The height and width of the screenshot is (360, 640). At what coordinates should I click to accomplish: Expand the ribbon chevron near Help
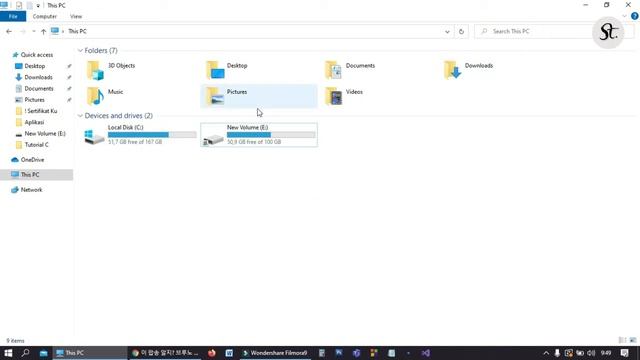624,16
